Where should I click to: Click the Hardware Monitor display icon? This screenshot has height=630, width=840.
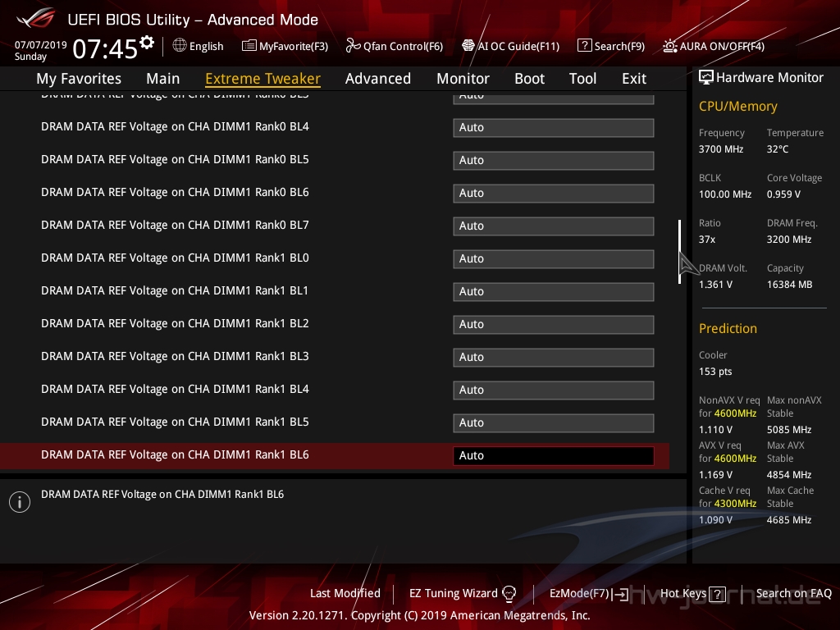pyautogui.click(x=706, y=78)
